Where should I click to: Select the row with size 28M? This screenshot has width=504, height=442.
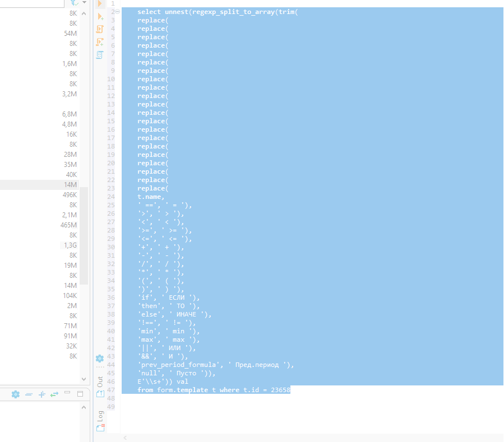click(x=39, y=155)
